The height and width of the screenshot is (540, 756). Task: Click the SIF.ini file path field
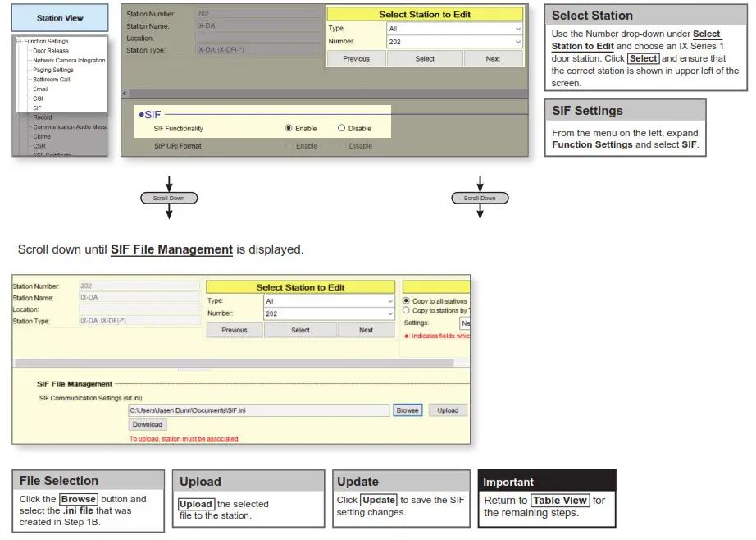point(258,410)
